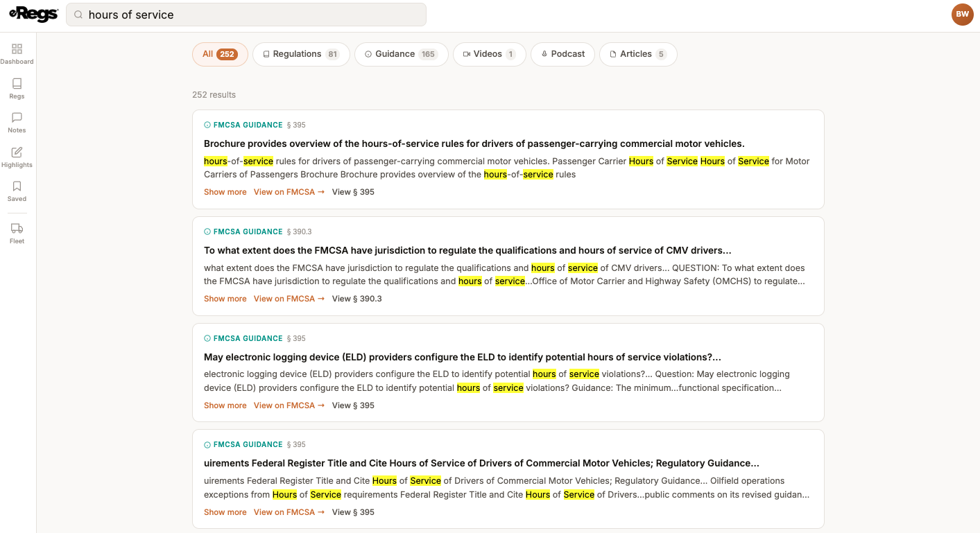View the jurisdiction result on FMCSA
The width and height of the screenshot is (980, 533).
coord(289,299)
